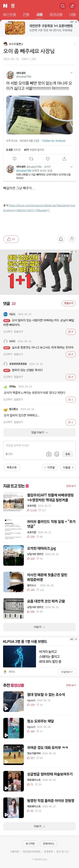Toggle the post like button showing 11
The height and width of the screenshot is (868, 79).
11,239
